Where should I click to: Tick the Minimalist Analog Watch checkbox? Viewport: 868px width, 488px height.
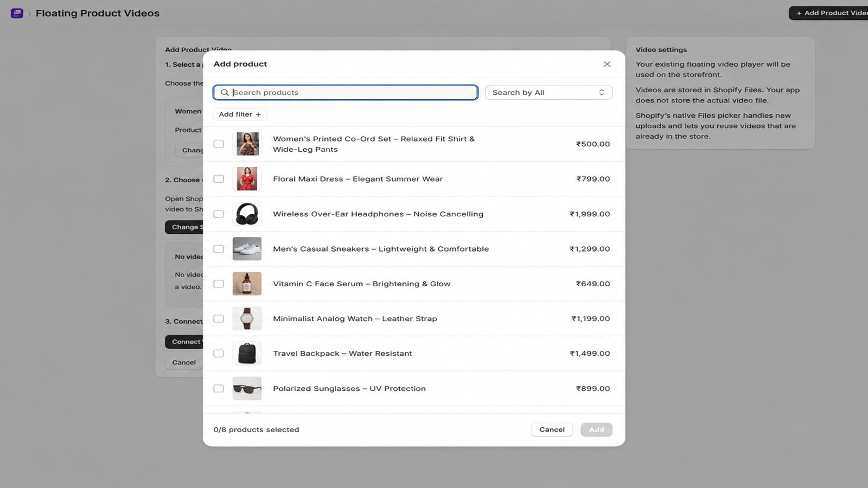coord(219,319)
